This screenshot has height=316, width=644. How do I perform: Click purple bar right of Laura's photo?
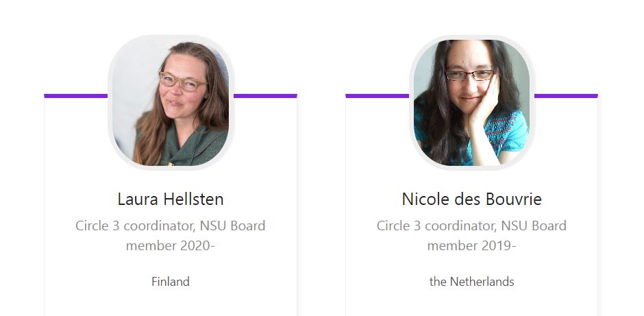coord(265,96)
